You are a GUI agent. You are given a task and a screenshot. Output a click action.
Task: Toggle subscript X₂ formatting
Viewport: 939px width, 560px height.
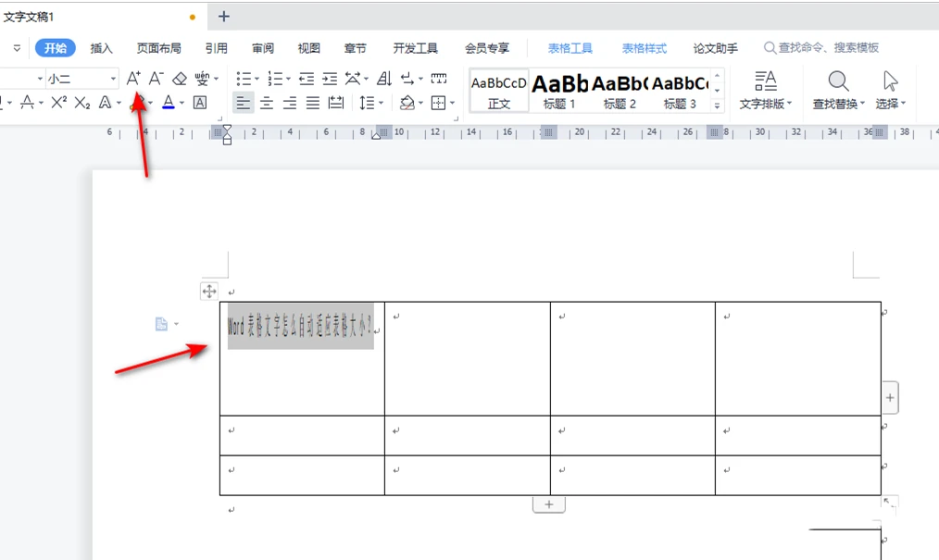[x=82, y=103]
